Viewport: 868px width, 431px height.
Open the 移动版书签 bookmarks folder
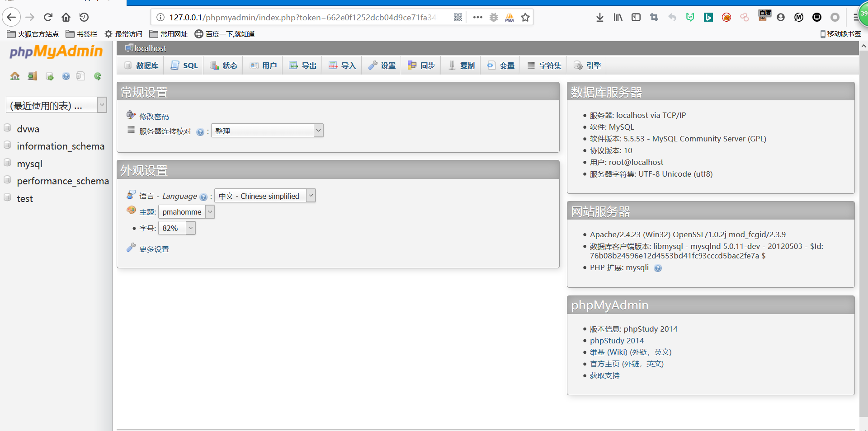[840, 34]
